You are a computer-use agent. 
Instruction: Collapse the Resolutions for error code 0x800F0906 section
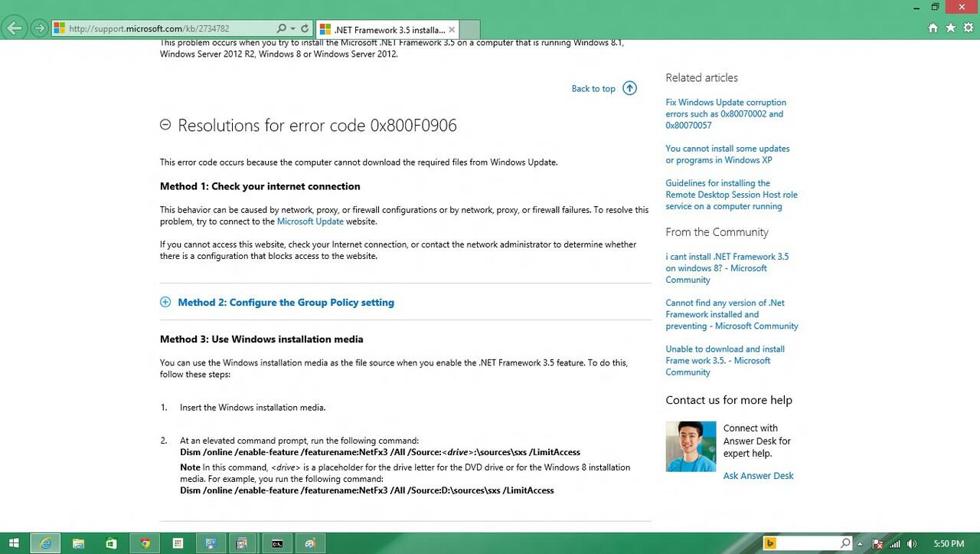[165, 124]
